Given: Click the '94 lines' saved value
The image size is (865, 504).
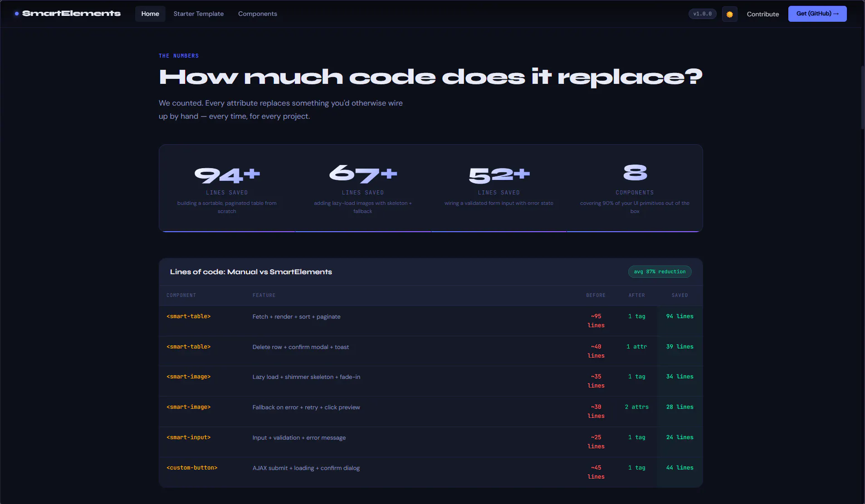Looking at the screenshot, I should [x=679, y=316].
